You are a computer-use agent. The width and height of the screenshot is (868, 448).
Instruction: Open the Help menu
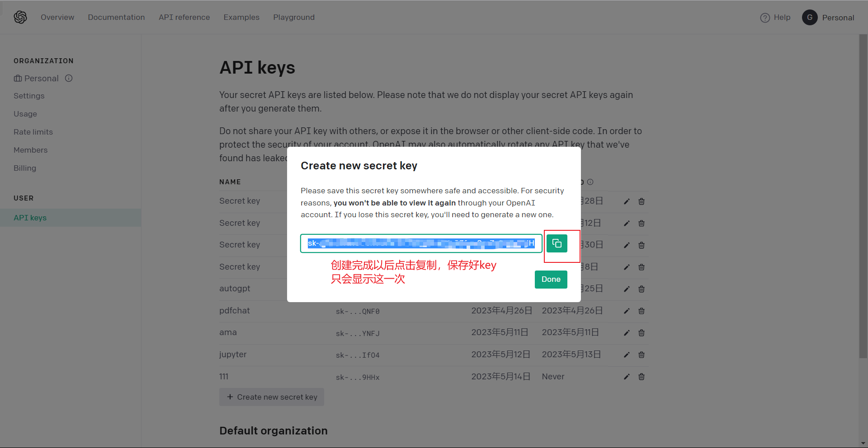(x=775, y=18)
